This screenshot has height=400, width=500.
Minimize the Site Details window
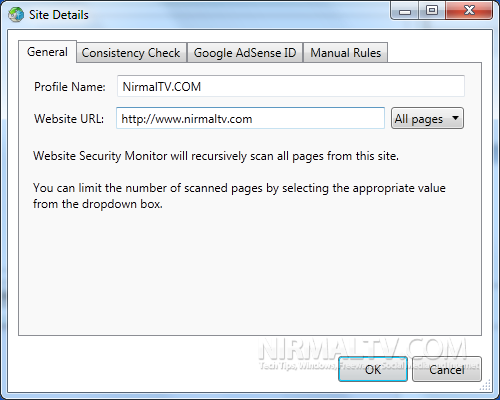(x=405, y=11)
